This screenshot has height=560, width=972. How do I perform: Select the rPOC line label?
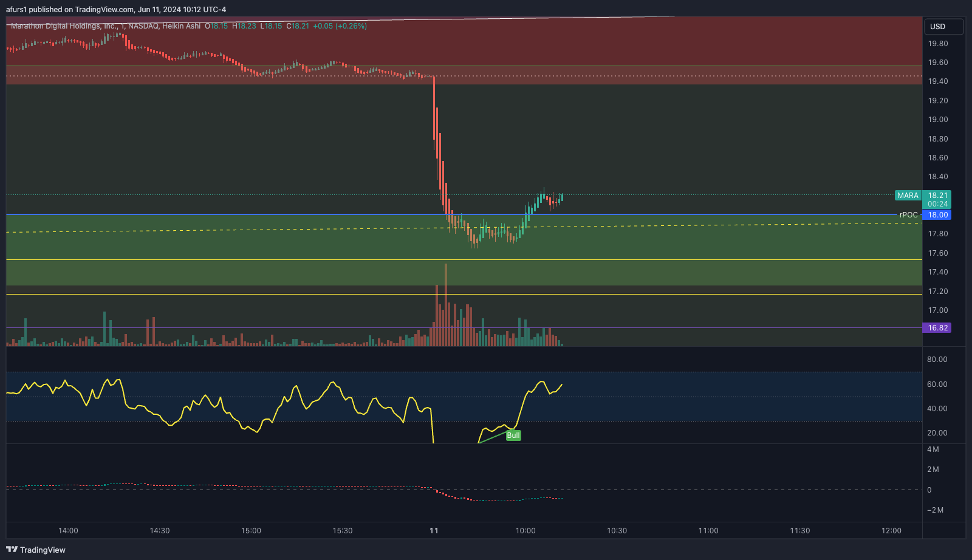tap(909, 215)
